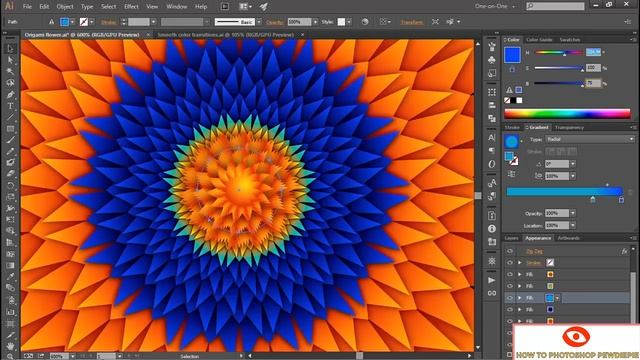Open the Character panel from dock

coord(492,138)
